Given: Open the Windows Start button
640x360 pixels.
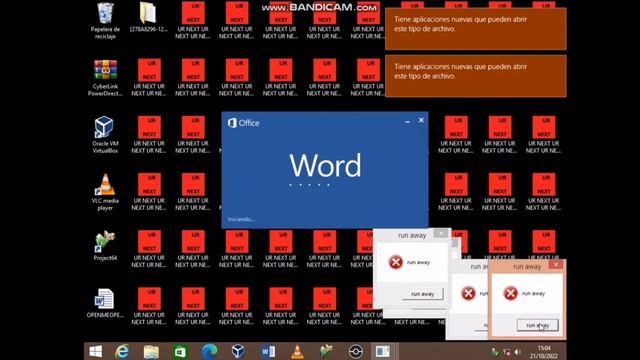Looking at the screenshot, I should (x=96, y=351).
